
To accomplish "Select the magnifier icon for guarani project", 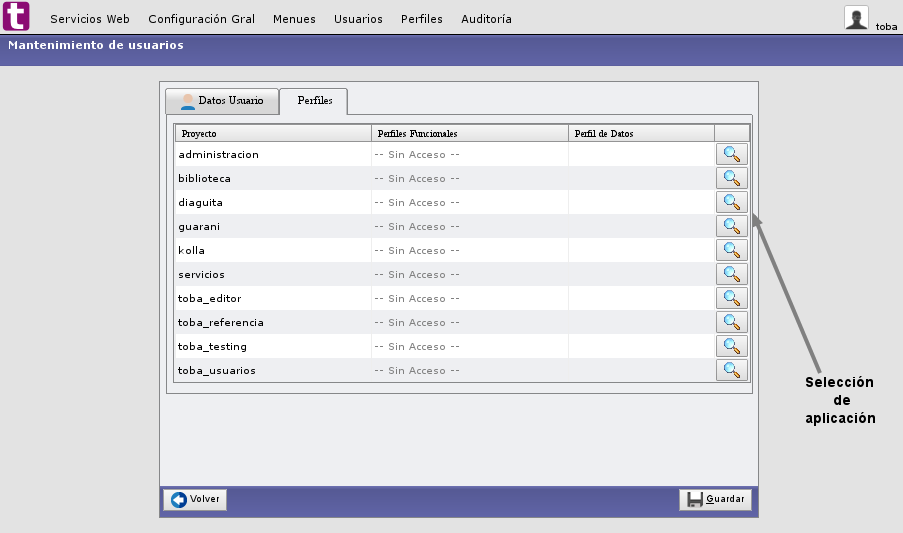I will click(732, 226).
